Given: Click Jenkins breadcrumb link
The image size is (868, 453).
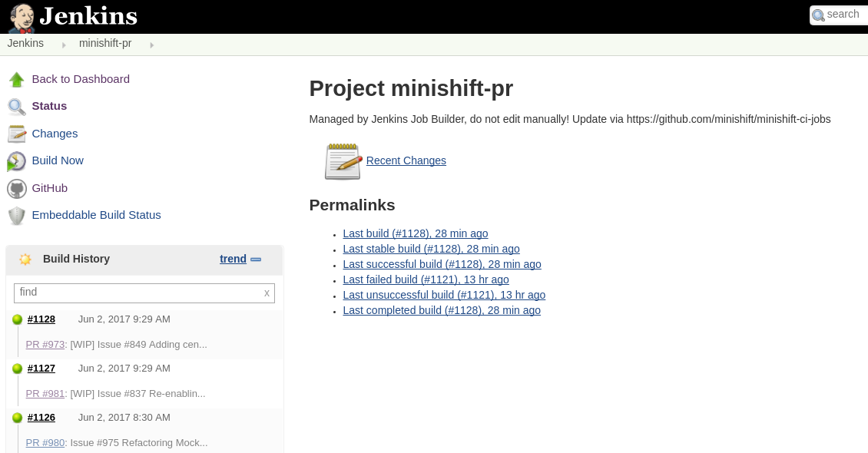Looking at the screenshot, I should pos(25,43).
